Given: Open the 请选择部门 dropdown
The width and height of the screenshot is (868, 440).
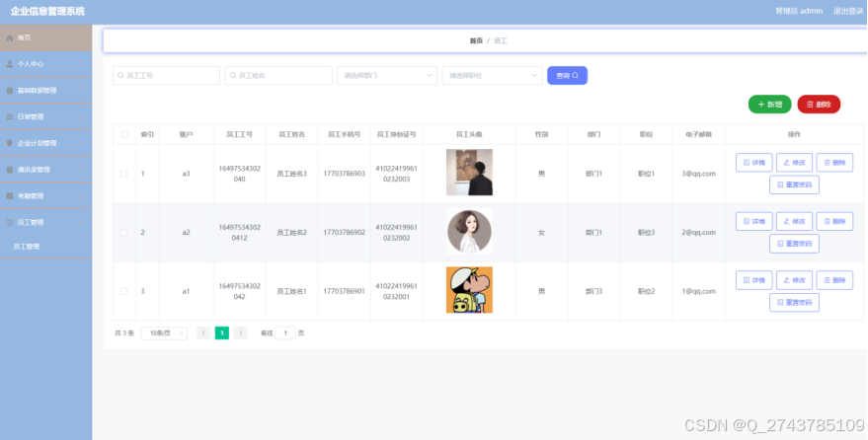Looking at the screenshot, I should (x=387, y=76).
